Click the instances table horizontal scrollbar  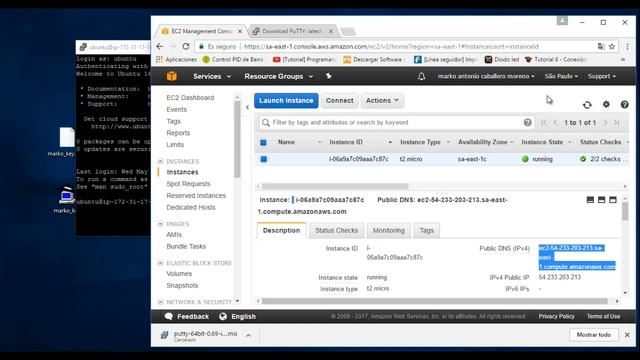pos(335,187)
